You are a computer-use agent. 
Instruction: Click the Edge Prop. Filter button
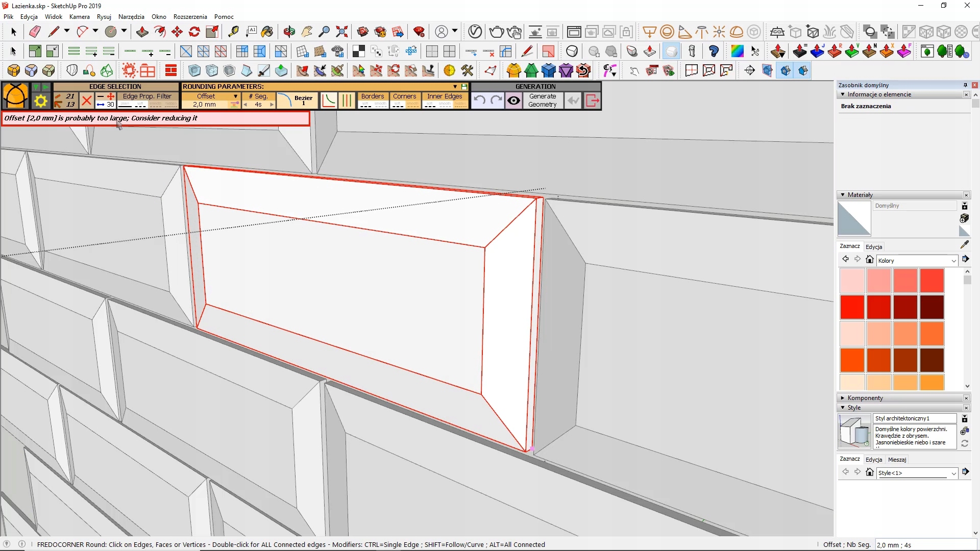[x=147, y=96]
